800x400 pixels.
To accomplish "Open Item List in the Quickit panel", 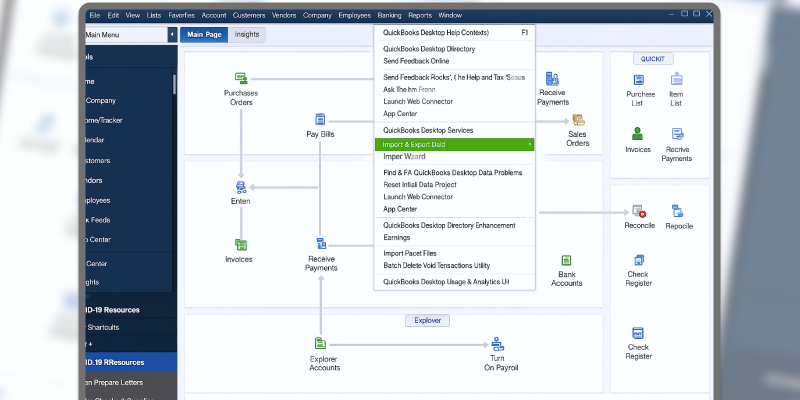I will pyautogui.click(x=677, y=79).
